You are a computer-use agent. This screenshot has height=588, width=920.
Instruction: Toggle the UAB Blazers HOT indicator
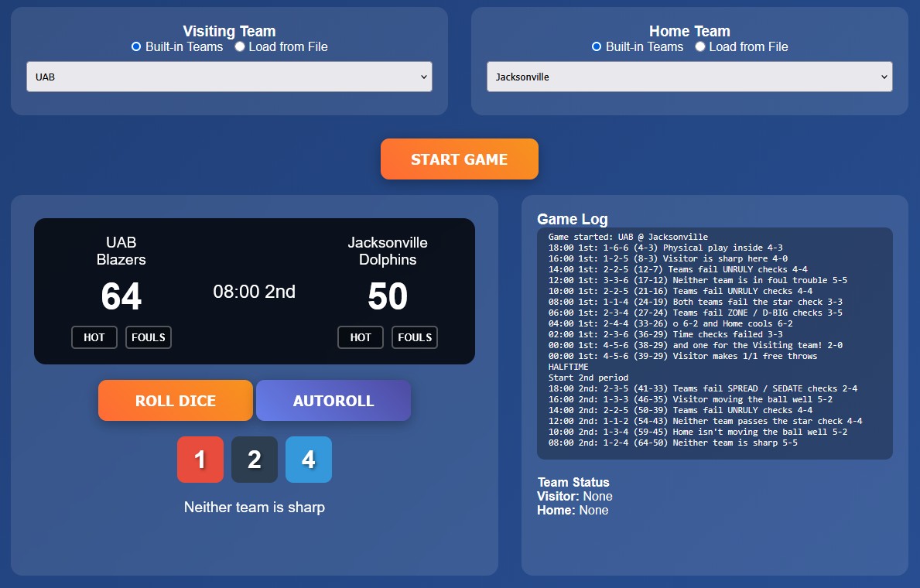pyautogui.click(x=94, y=337)
